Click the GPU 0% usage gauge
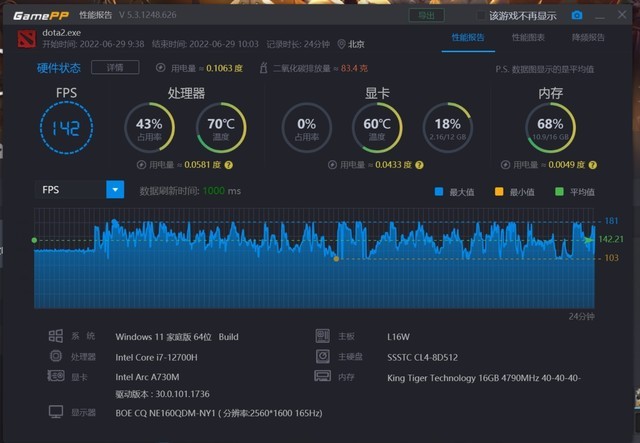The image size is (640, 443). pyautogui.click(x=307, y=128)
